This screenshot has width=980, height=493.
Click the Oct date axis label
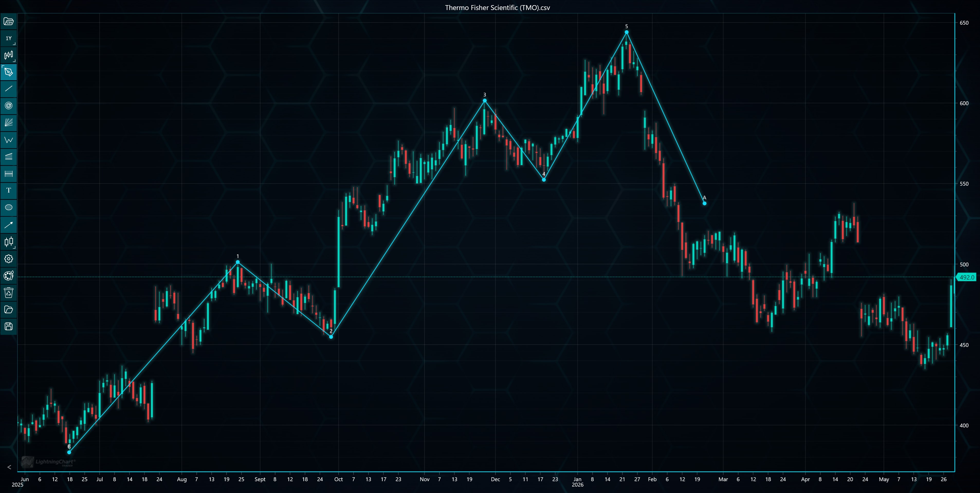(338, 479)
